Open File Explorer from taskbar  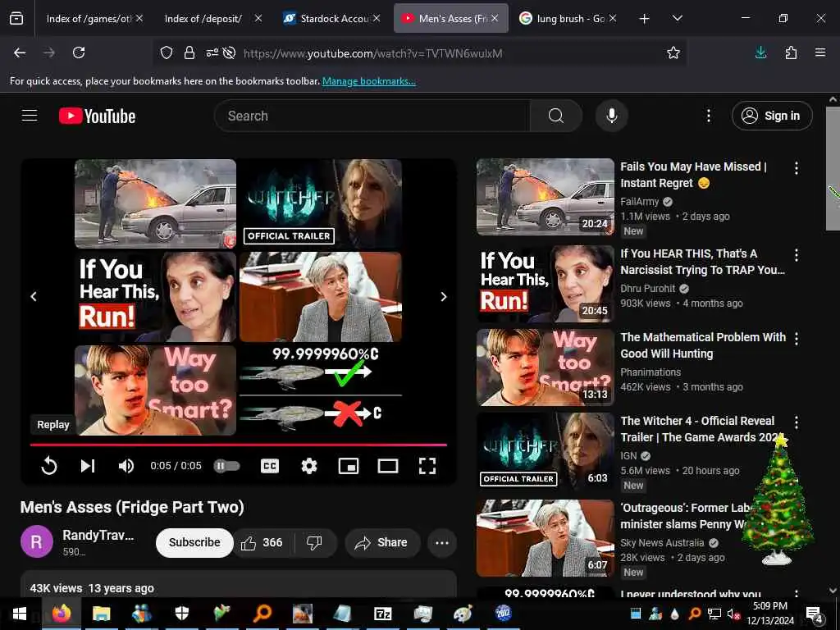pyautogui.click(x=101, y=614)
